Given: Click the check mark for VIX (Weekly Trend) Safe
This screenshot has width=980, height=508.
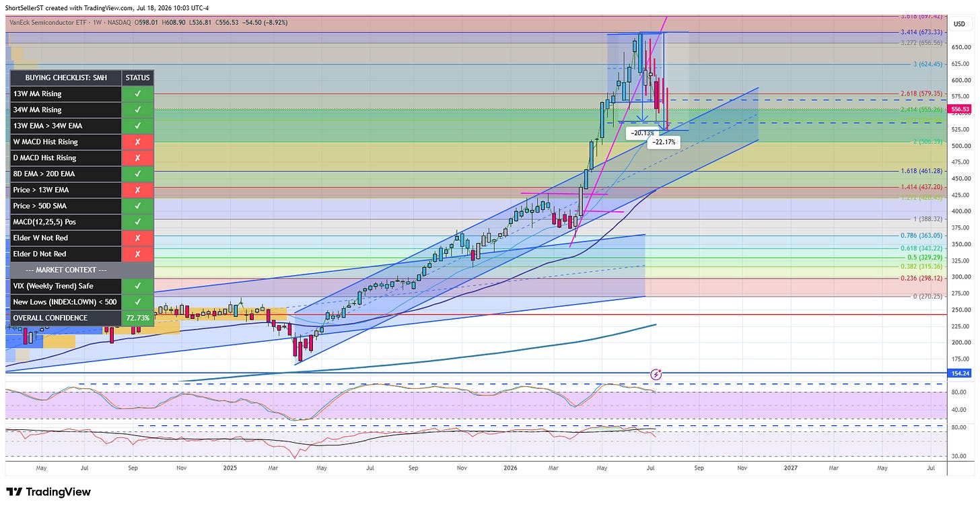Looking at the screenshot, I should pyautogui.click(x=138, y=286).
